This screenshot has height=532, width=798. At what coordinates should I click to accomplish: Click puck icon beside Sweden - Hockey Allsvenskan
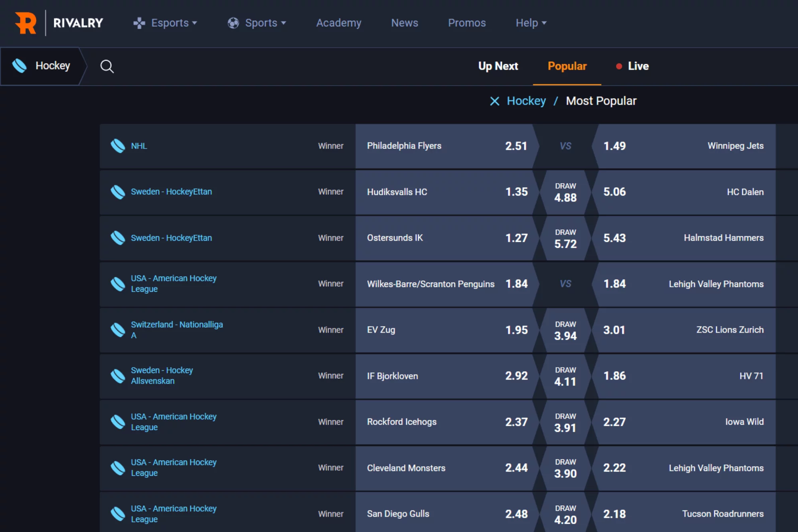[x=118, y=376]
